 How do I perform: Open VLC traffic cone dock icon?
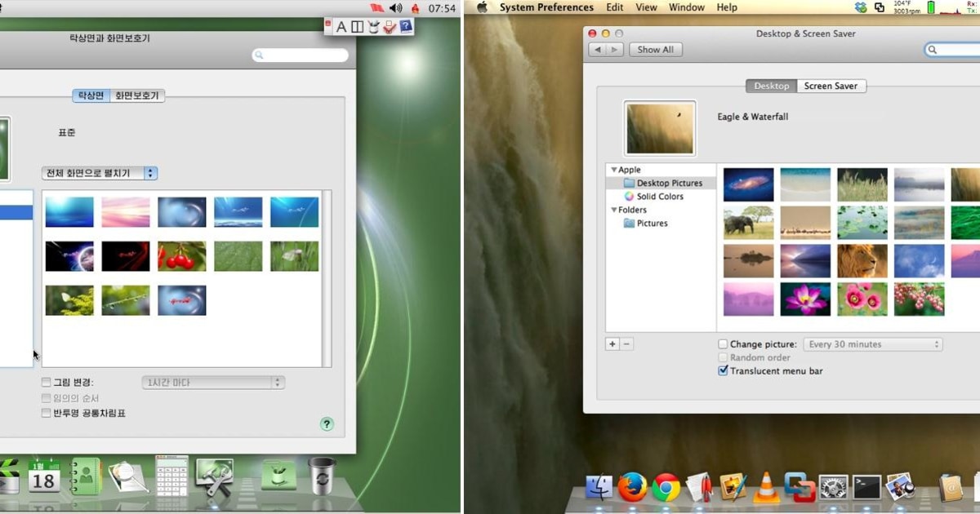[x=765, y=487]
